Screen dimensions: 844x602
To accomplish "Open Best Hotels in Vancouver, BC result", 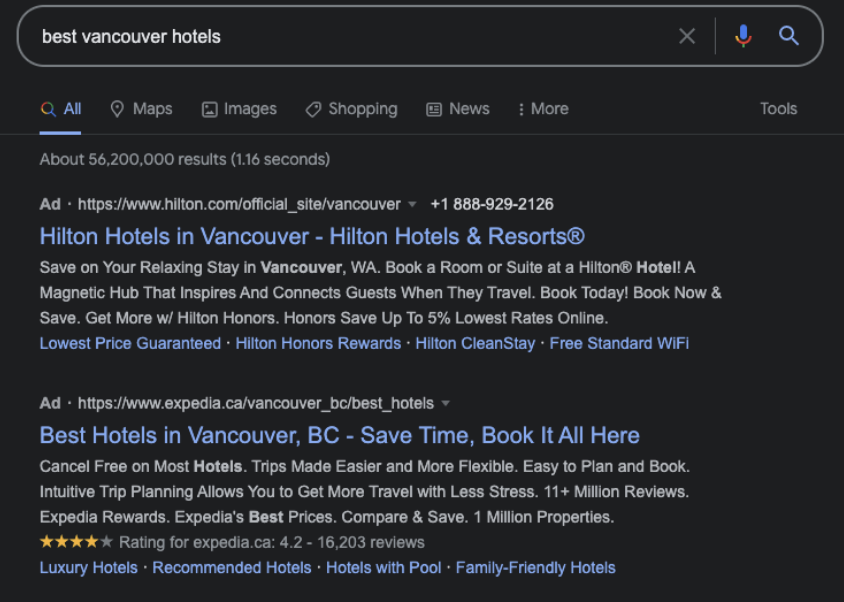I will tap(339, 436).
